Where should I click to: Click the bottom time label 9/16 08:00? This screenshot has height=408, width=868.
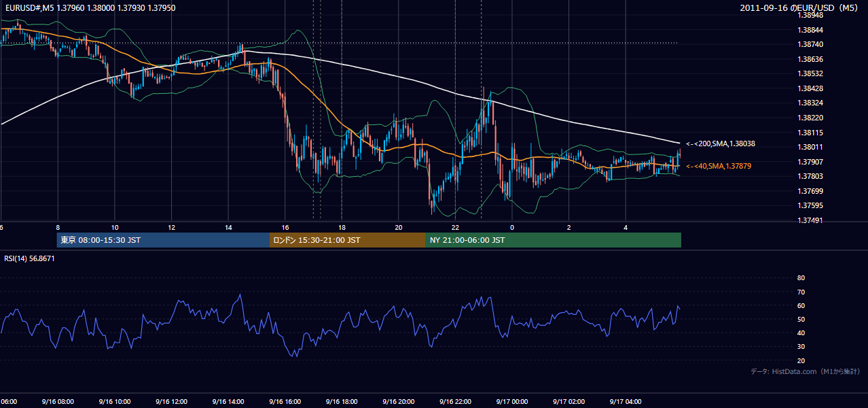point(58,401)
